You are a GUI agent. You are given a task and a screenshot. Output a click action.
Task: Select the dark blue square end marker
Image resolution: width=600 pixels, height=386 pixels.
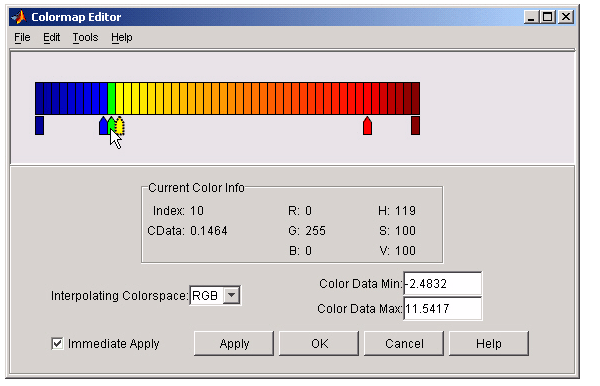click(39, 125)
